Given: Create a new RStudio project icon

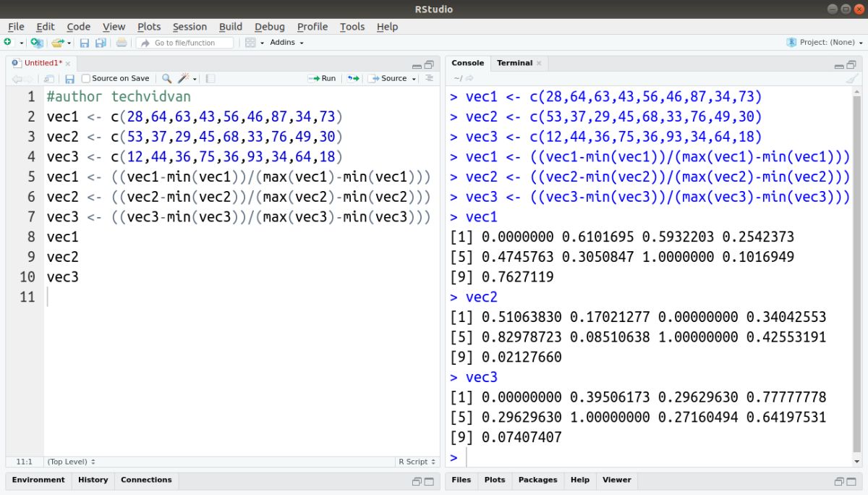Looking at the screenshot, I should (36, 42).
